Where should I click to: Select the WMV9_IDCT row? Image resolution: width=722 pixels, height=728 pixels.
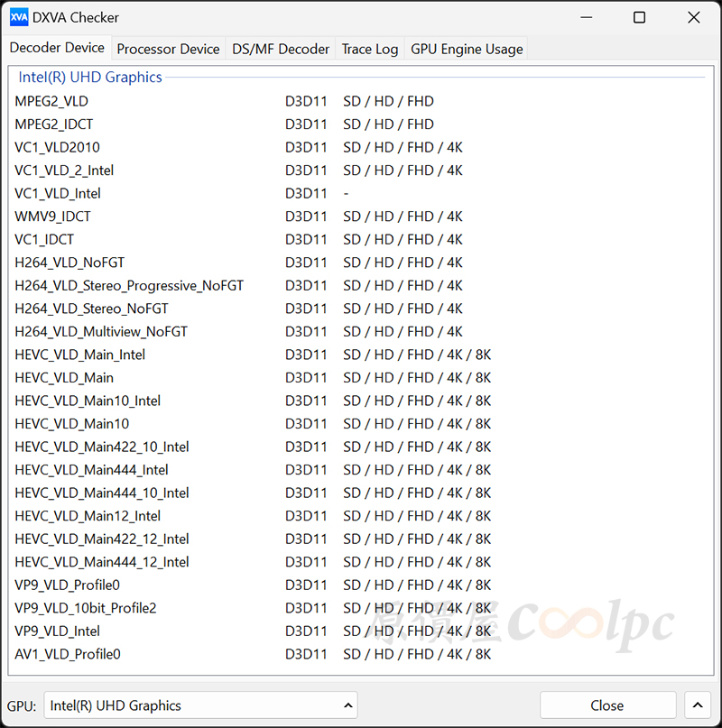tap(360, 217)
